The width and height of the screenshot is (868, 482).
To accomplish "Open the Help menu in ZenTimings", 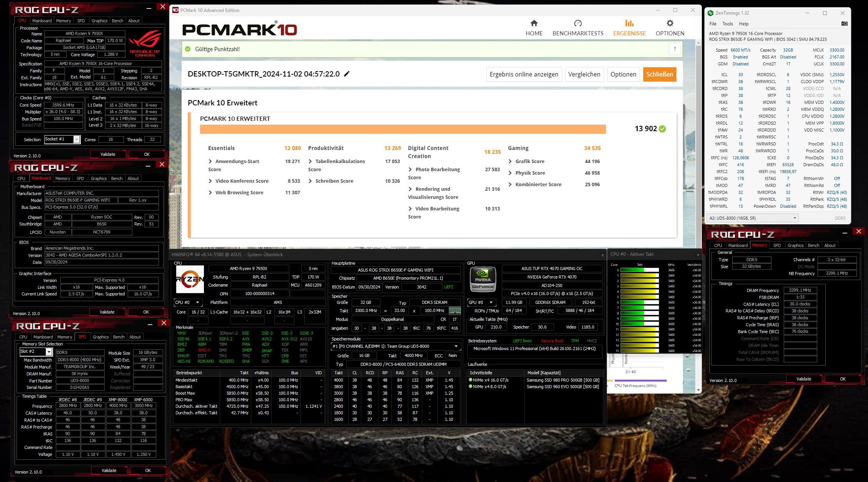I will tap(744, 24).
